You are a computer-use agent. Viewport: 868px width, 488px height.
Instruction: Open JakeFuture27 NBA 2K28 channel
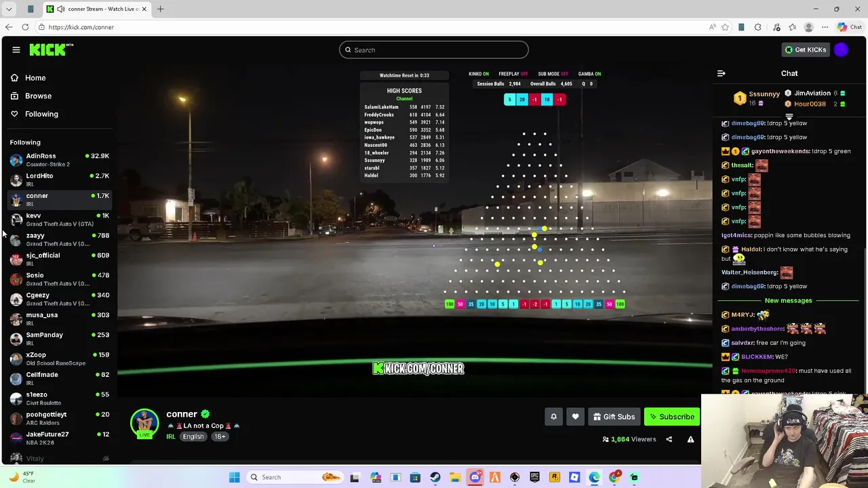[60, 438]
